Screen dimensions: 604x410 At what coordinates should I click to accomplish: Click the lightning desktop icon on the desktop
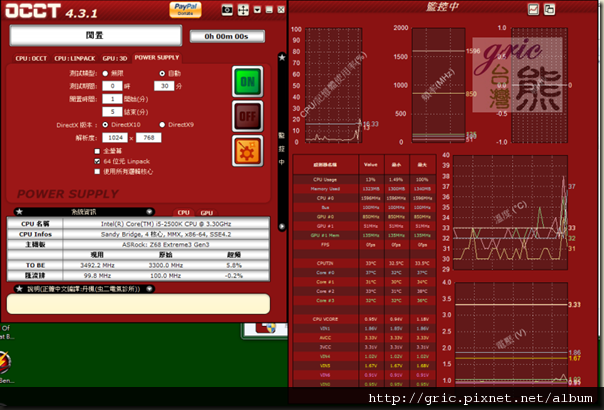(5, 362)
